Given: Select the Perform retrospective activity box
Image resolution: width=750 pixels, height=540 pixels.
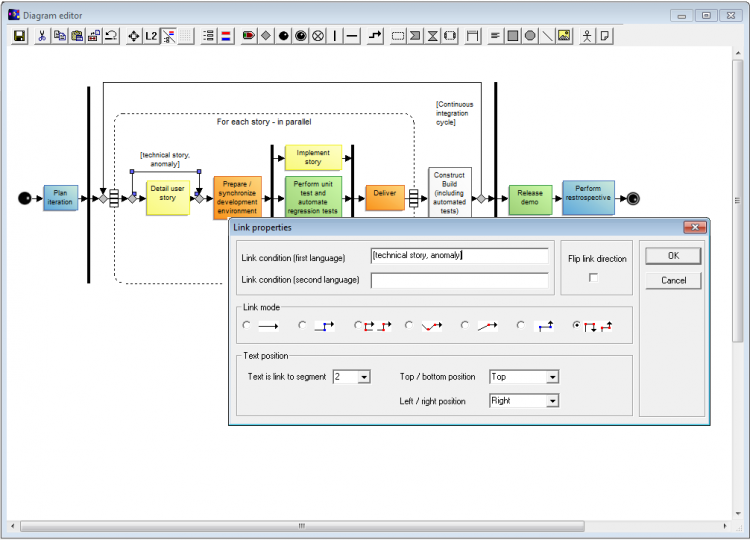Looking at the screenshot, I should pyautogui.click(x=588, y=198).
